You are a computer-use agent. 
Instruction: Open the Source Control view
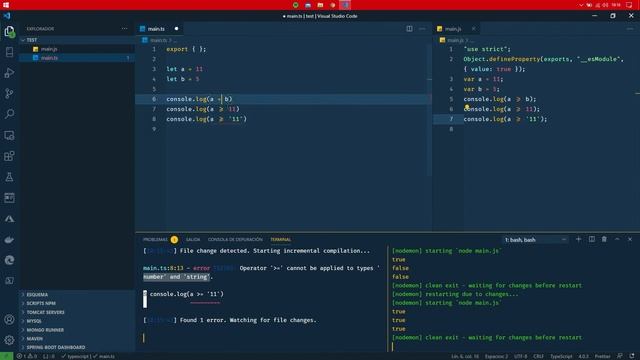pos(9,93)
